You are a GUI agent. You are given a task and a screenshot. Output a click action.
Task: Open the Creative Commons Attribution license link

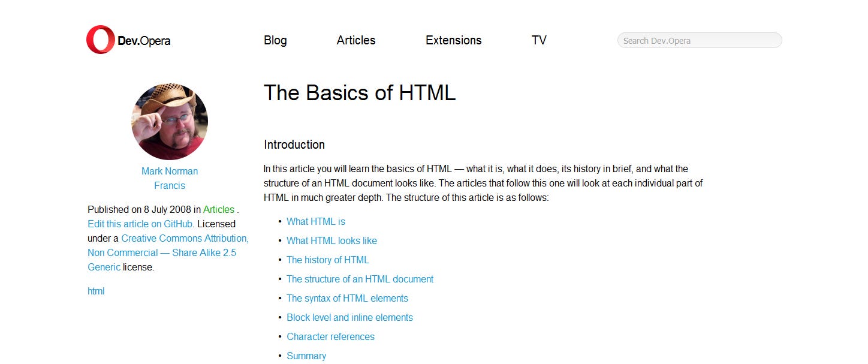coord(185,238)
